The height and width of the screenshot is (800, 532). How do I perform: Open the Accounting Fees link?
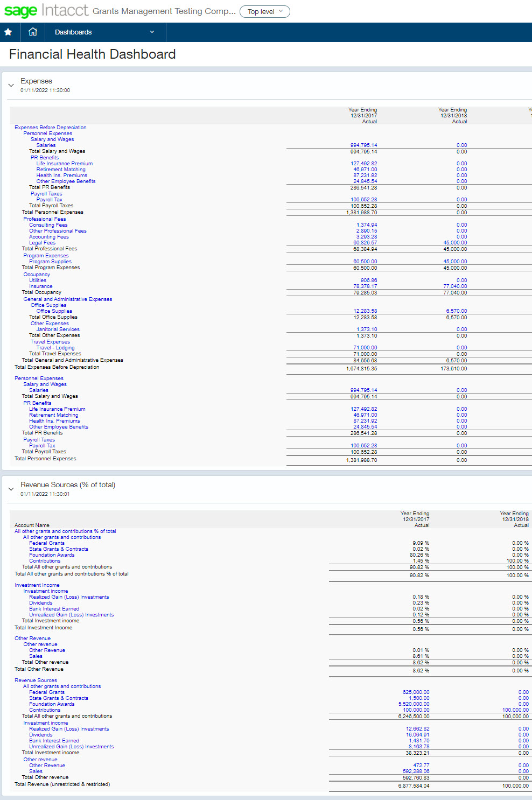point(48,237)
